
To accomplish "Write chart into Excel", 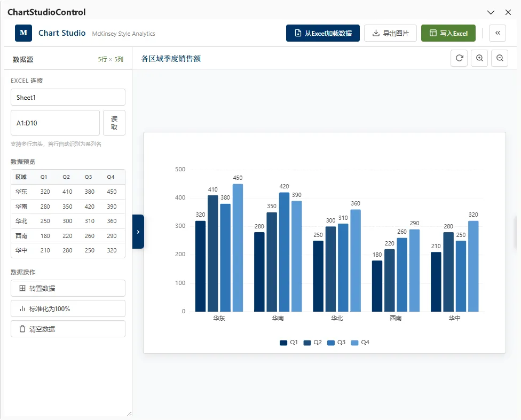I will (448, 33).
